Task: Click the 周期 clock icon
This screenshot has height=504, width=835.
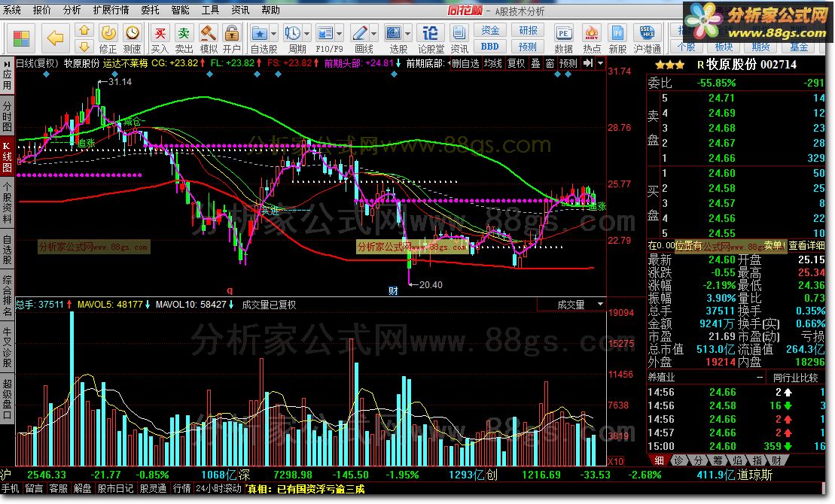Action: click(292, 34)
